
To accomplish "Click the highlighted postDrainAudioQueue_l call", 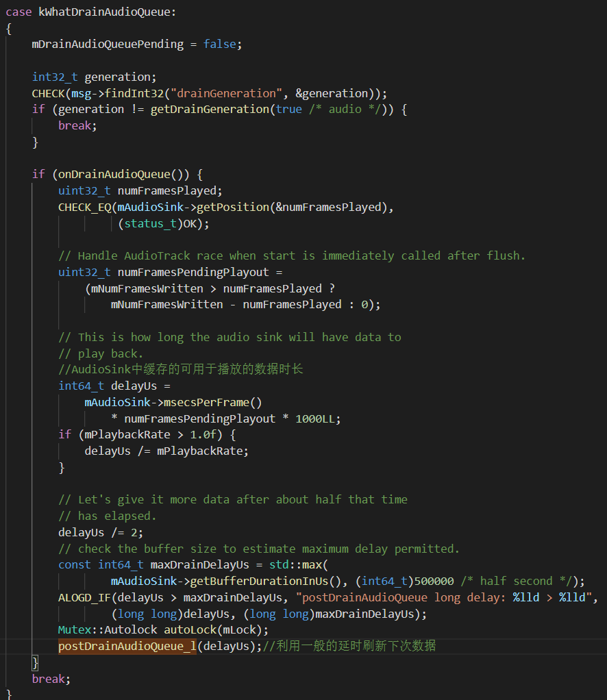I will [127, 646].
